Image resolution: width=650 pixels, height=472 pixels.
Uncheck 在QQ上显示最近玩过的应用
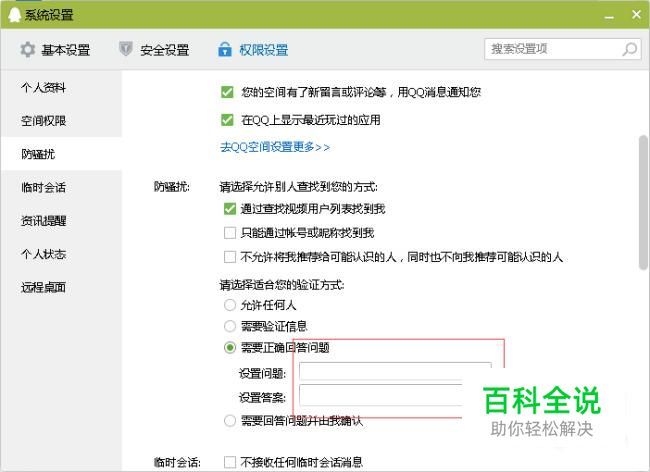227,120
